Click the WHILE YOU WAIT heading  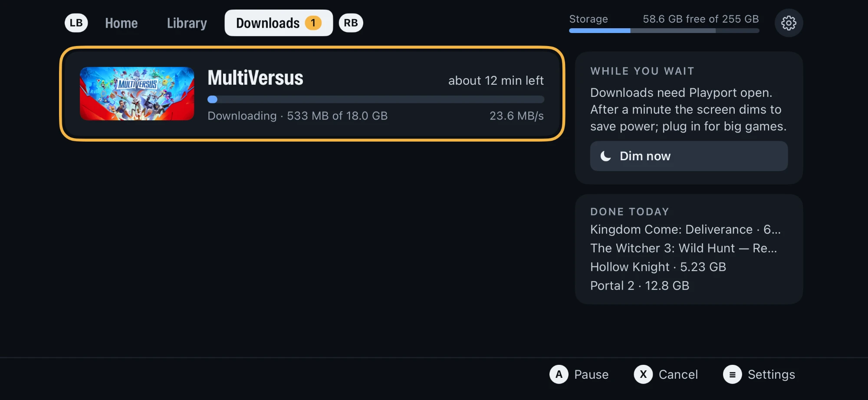tap(642, 71)
